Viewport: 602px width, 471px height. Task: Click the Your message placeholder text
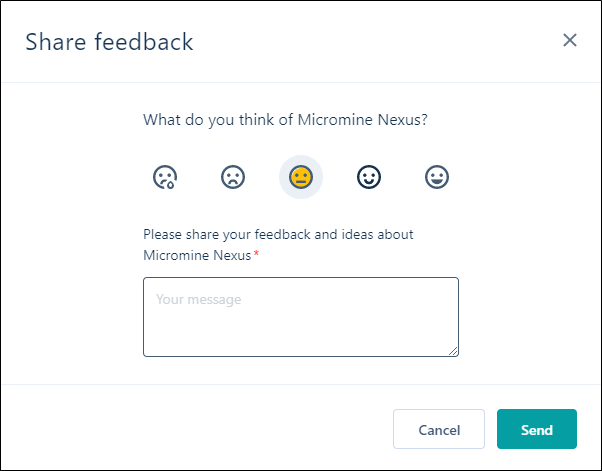tap(199, 299)
